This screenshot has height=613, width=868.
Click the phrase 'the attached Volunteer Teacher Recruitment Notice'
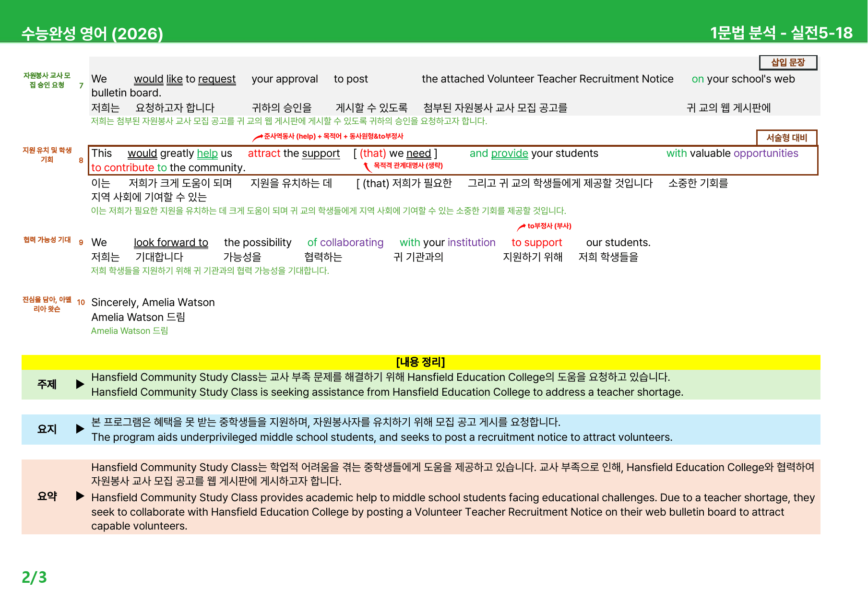(547, 79)
